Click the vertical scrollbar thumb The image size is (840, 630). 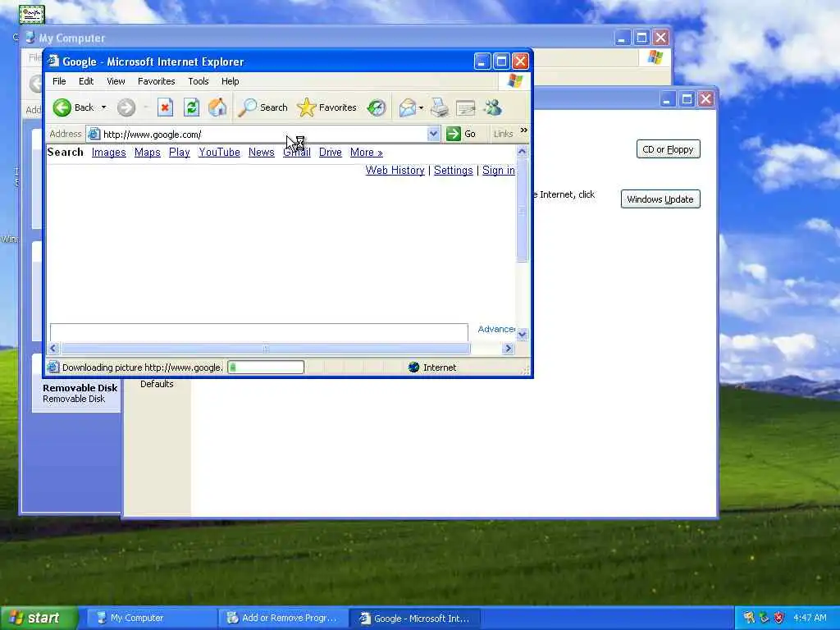pyautogui.click(x=522, y=211)
